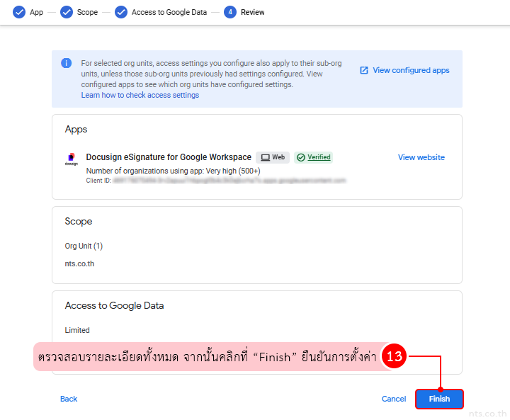
Task: Select the Access to Google Data step label
Action: click(169, 12)
